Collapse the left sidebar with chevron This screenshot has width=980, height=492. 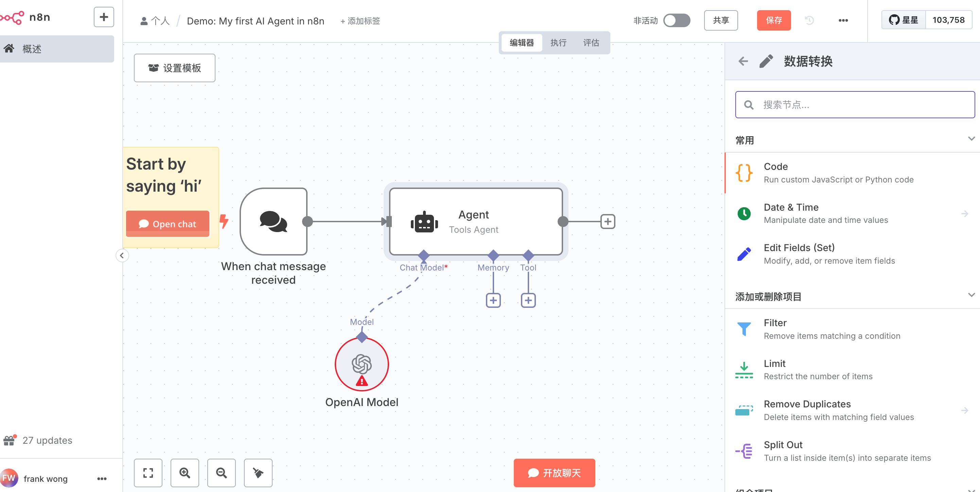click(122, 256)
